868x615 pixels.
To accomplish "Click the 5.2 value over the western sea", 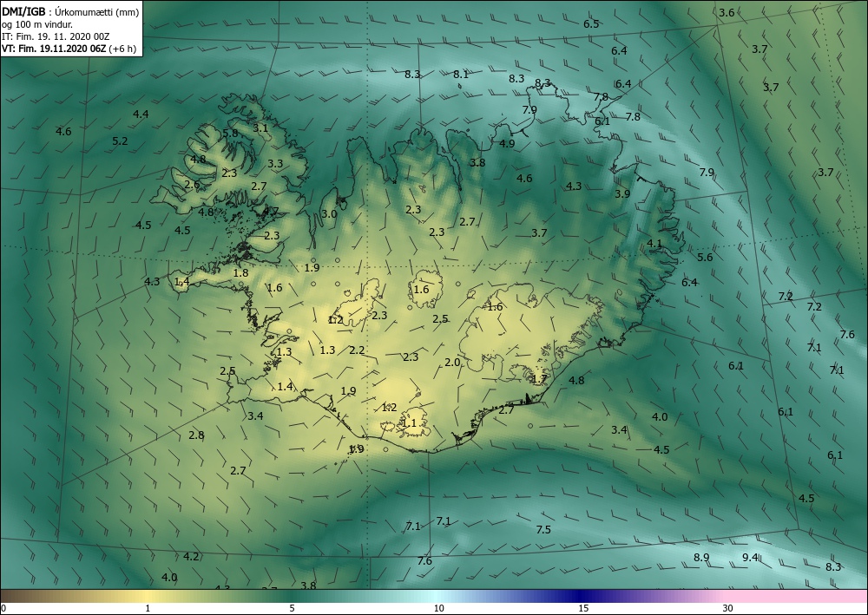I will click(120, 141).
